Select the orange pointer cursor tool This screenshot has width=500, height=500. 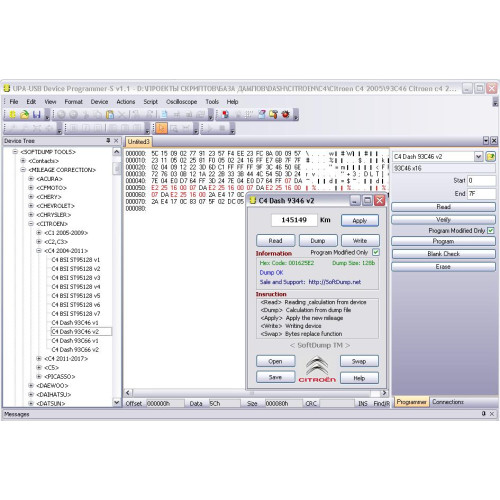pos(161,128)
